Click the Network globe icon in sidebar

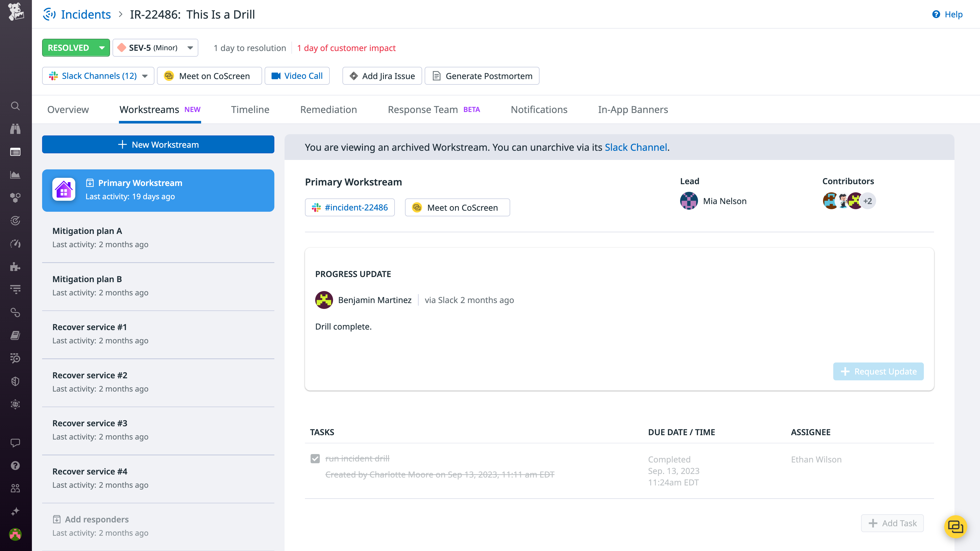click(x=15, y=404)
